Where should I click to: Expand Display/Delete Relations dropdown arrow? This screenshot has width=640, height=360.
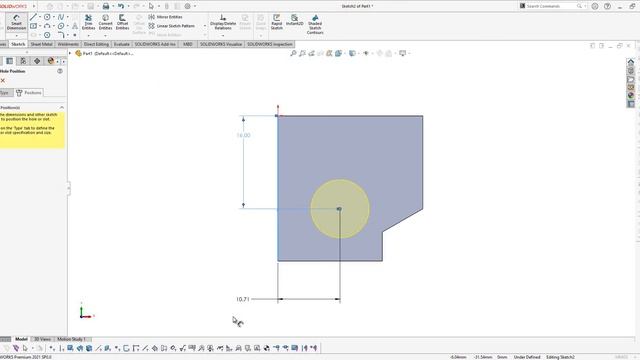click(x=223, y=36)
